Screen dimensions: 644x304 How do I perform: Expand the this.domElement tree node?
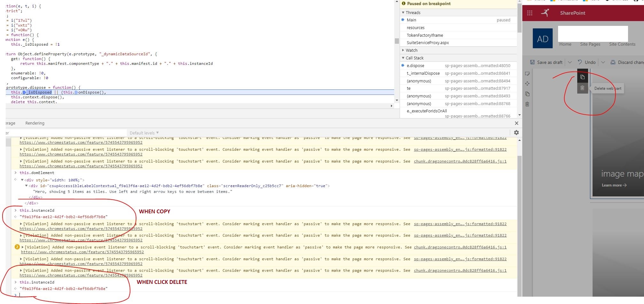click(x=16, y=173)
